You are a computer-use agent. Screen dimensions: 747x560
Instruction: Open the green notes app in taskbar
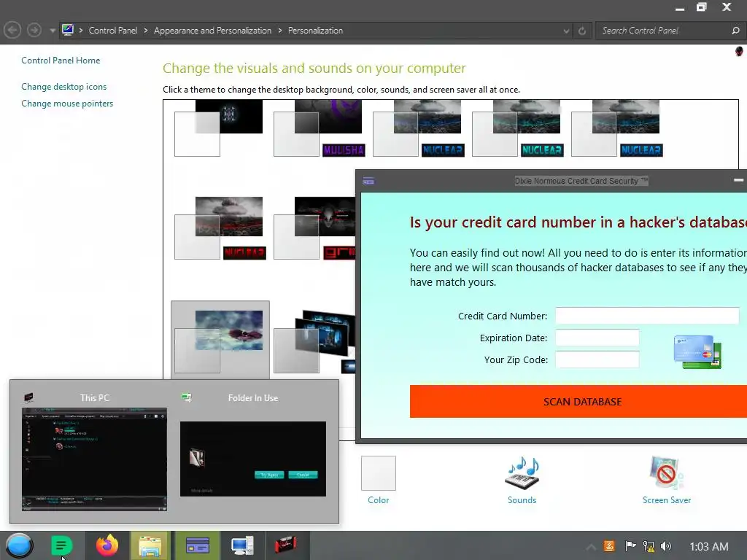61,545
